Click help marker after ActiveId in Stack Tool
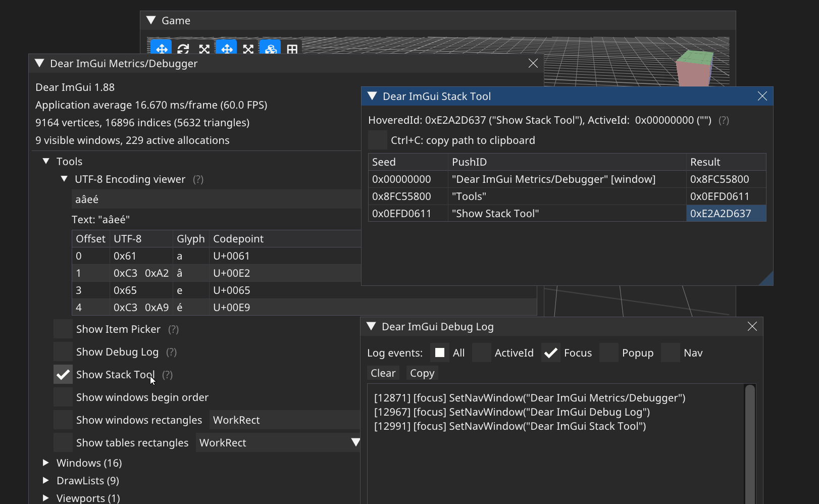Screen dimensions: 819x504 pos(724,120)
